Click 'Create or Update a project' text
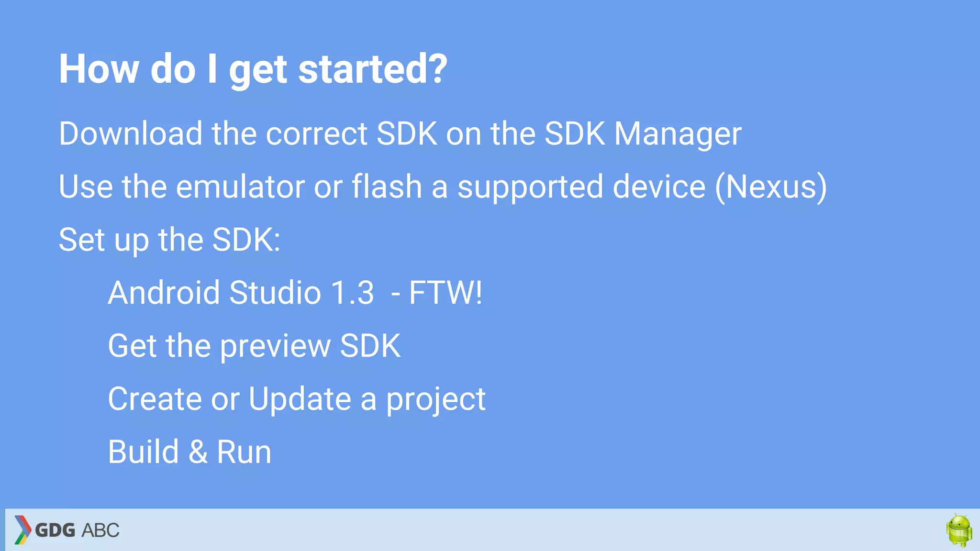Image resolution: width=980 pixels, height=551 pixels. pos(297,400)
